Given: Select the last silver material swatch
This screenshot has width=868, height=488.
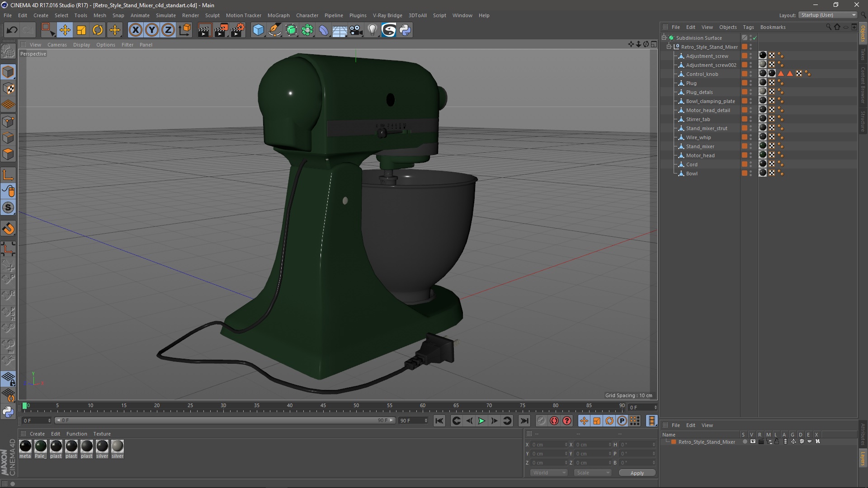Looking at the screenshot, I should pos(118,446).
